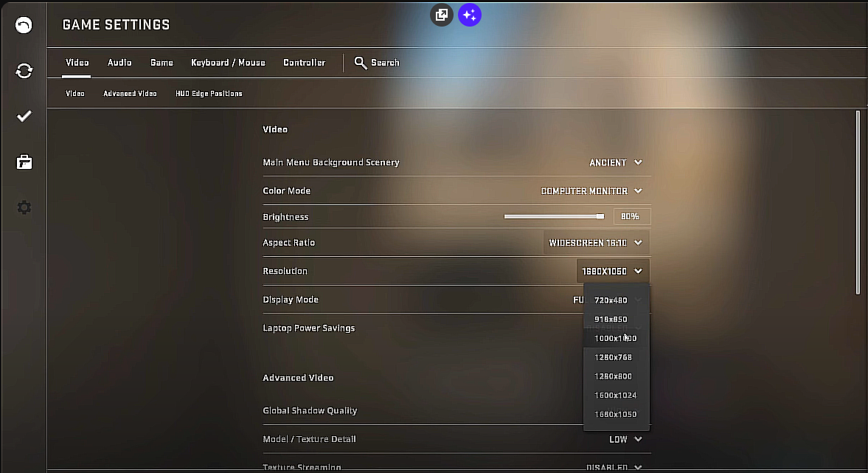Click the magnifying glass search icon

tap(361, 63)
